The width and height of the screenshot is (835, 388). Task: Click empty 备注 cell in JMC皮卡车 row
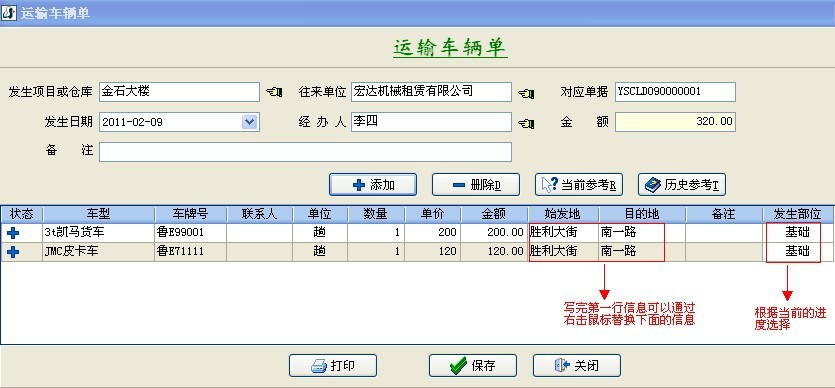[724, 252]
